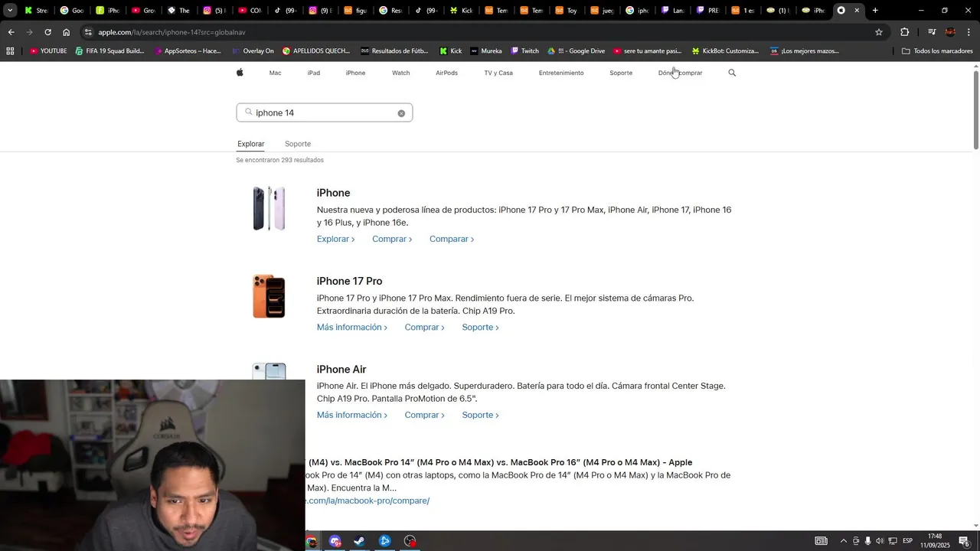980x551 pixels.
Task: Open the iPhone 17 Pro result title
Action: (x=349, y=281)
